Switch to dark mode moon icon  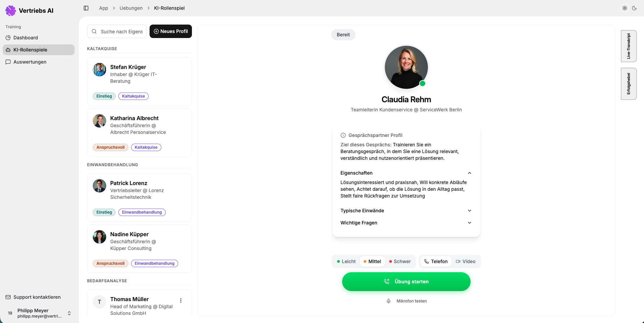click(x=634, y=8)
